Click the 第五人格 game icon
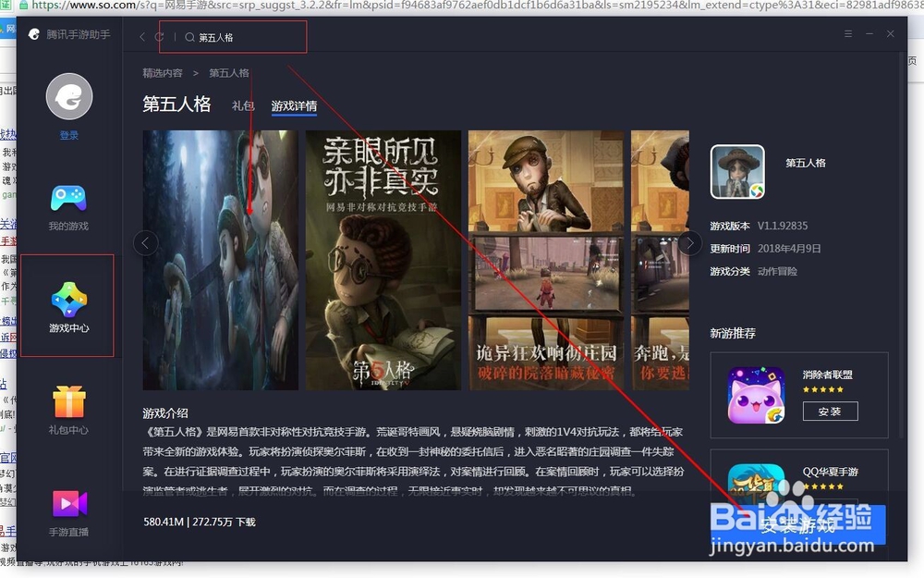Image resolution: width=924 pixels, height=578 pixels. pyautogui.click(x=737, y=172)
